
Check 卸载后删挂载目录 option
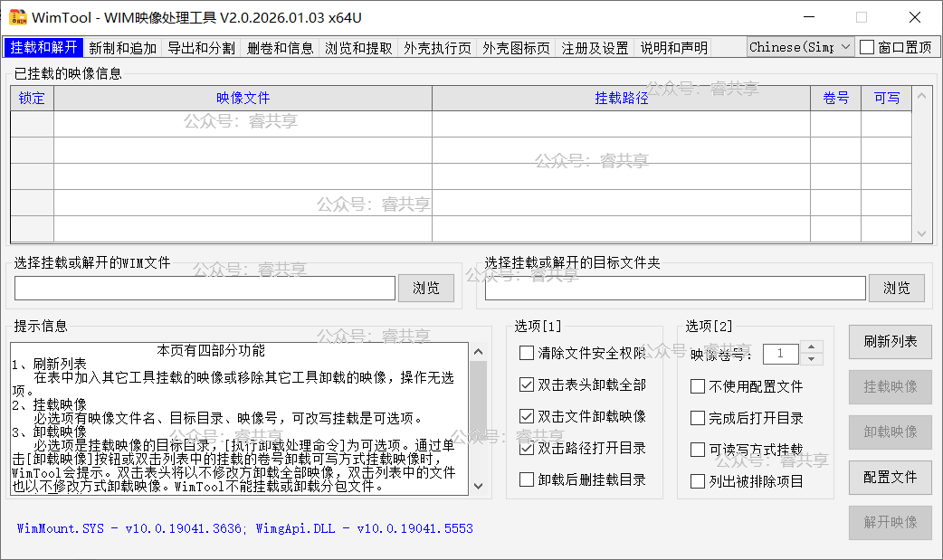[527, 479]
